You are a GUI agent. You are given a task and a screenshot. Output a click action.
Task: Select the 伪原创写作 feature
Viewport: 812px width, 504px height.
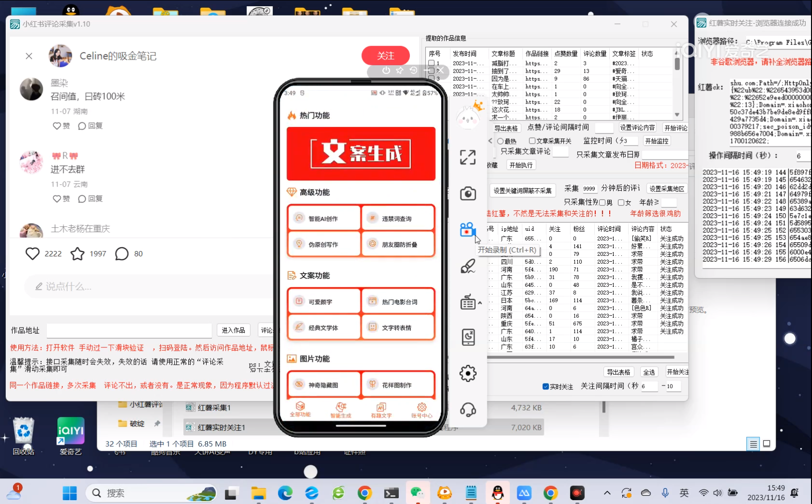coord(323,244)
